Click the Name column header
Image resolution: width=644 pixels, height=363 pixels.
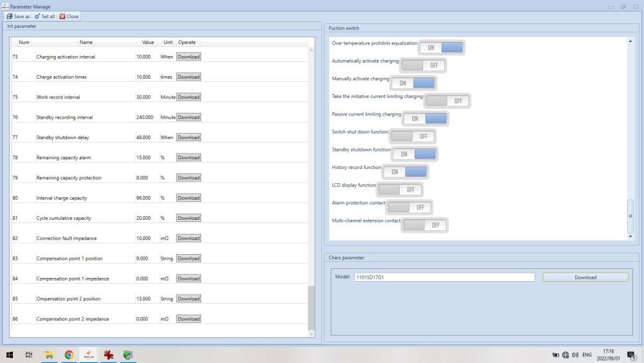click(86, 43)
